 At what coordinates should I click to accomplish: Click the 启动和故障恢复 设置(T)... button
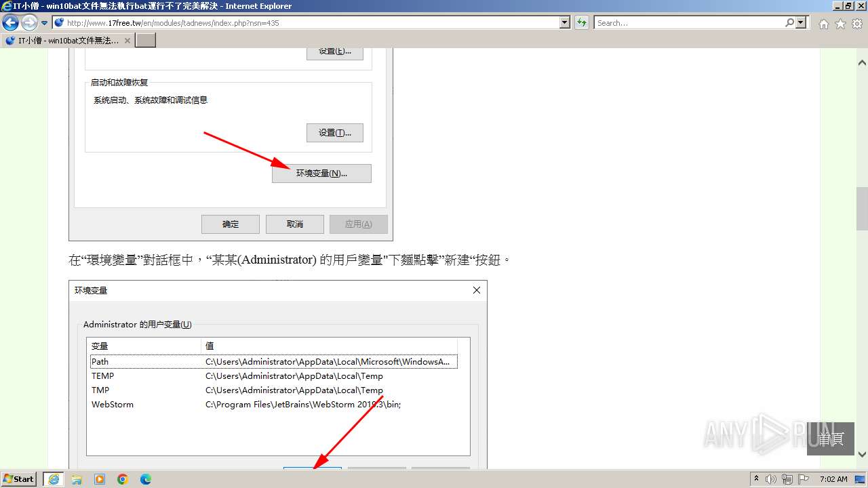[x=335, y=133]
